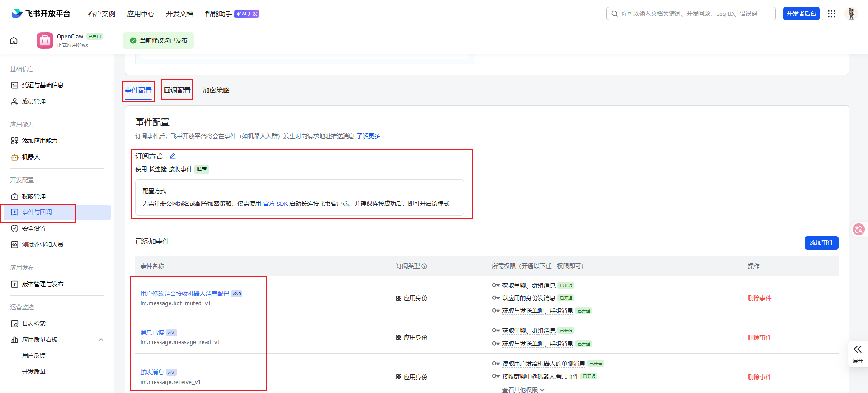Open 开发文档 in the top navigation
This screenshot has width=868, height=393.
pyautogui.click(x=179, y=14)
